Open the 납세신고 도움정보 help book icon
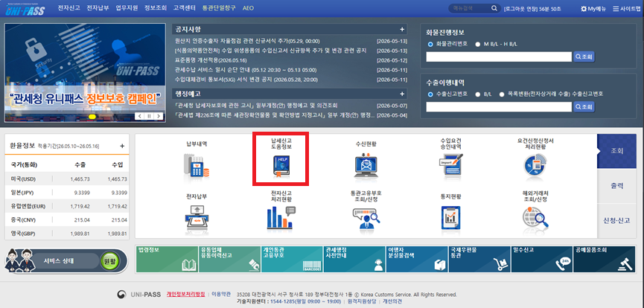Image resolution: width=644 pixels, height=308 pixels. 281,165
